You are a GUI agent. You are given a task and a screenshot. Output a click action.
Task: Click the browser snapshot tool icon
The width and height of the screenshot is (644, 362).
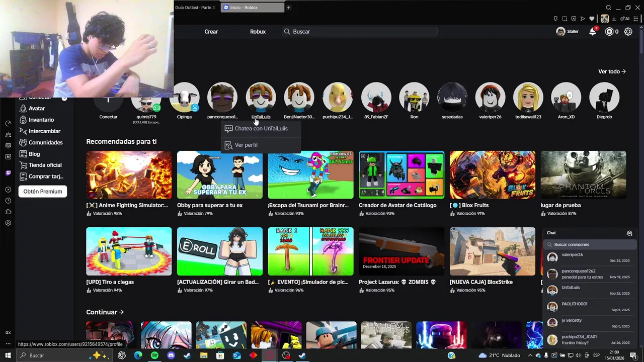point(565,19)
